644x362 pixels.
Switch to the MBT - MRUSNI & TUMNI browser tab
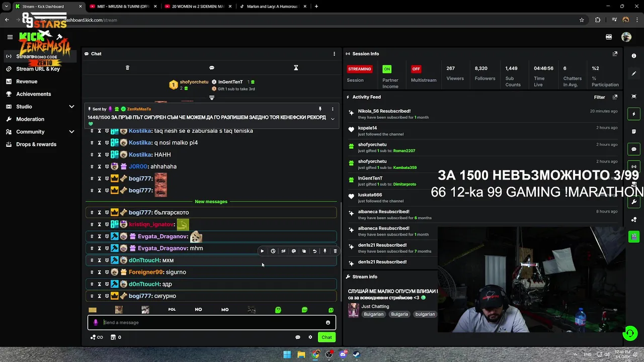coord(123,7)
